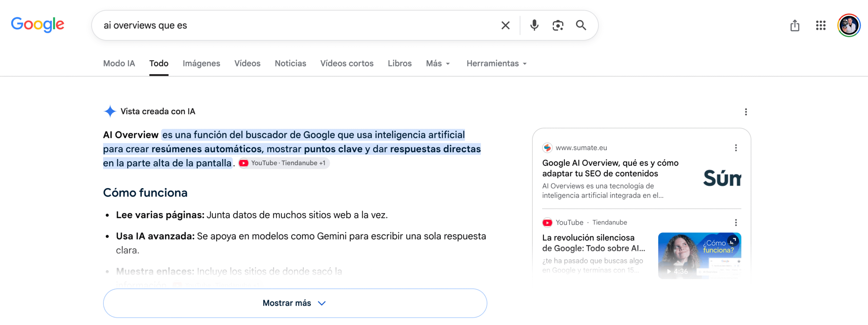Open AI overview three-dot options menu
Image resolution: width=868 pixels, height=325 pixels.
point(746,112)
